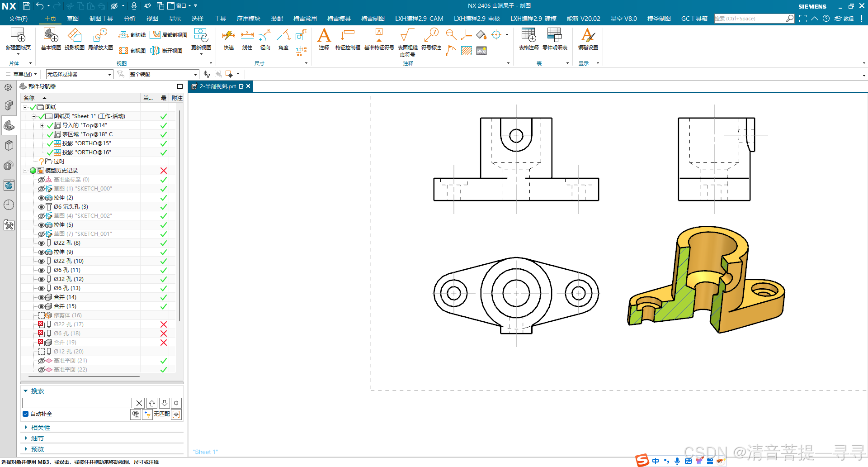This screenshot has height=467, width=868.
Task: Toggle visibility eye of Ø32 孔 (12)
Action: pos(41,279)
